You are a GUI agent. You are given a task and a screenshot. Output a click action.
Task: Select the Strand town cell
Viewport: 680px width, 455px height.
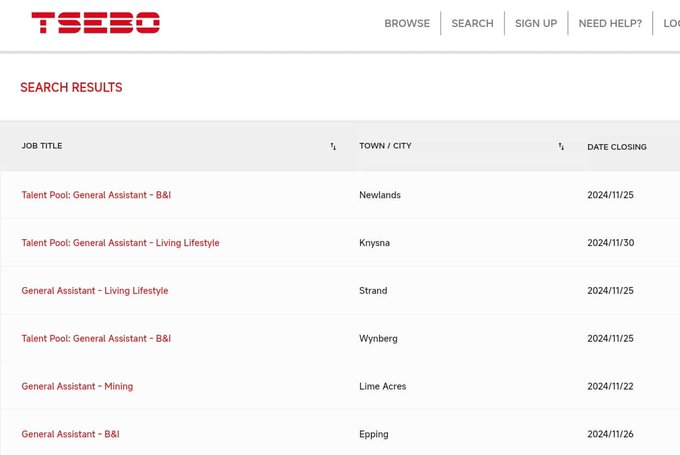[x=373, y=291]
